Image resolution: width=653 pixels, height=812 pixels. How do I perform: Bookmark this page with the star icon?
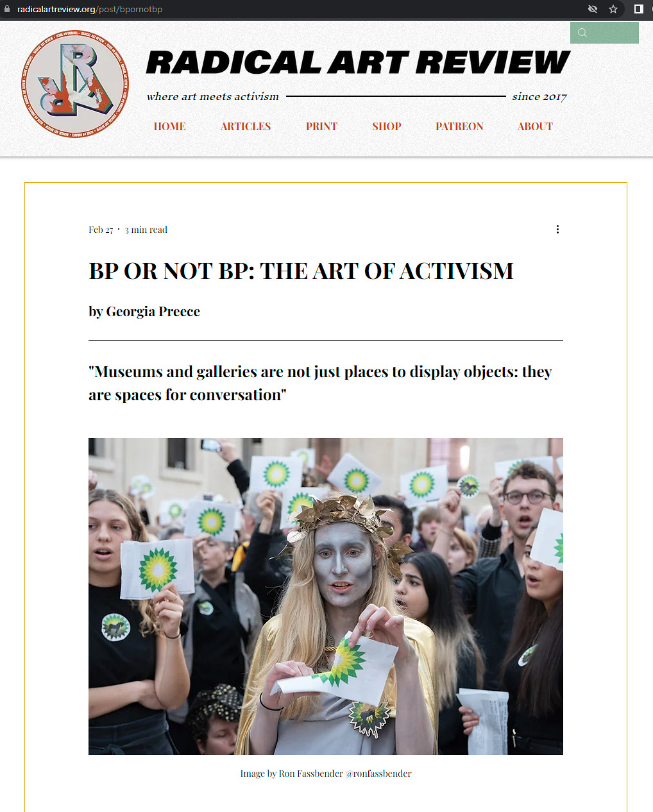(613, 9)
